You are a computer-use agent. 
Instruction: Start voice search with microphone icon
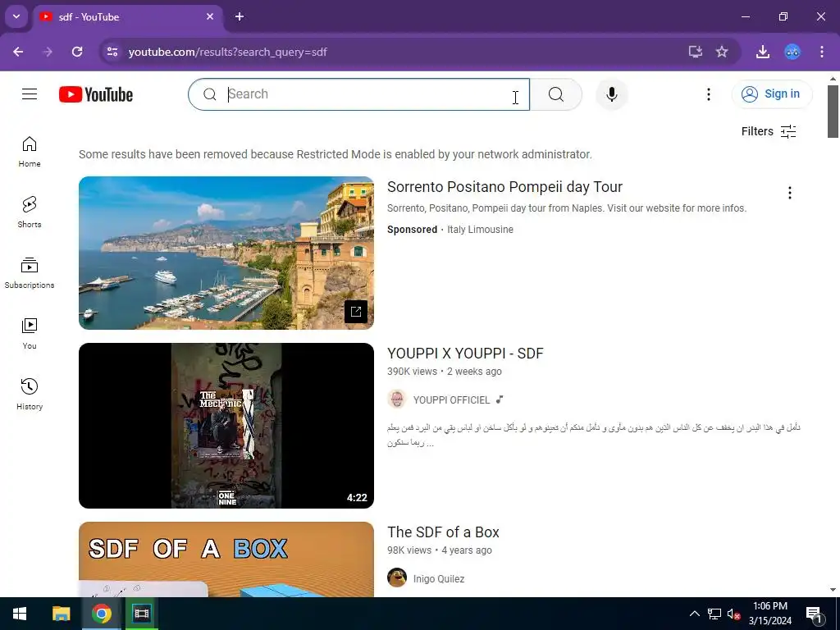pyautogui.click(x=611, y=94)
